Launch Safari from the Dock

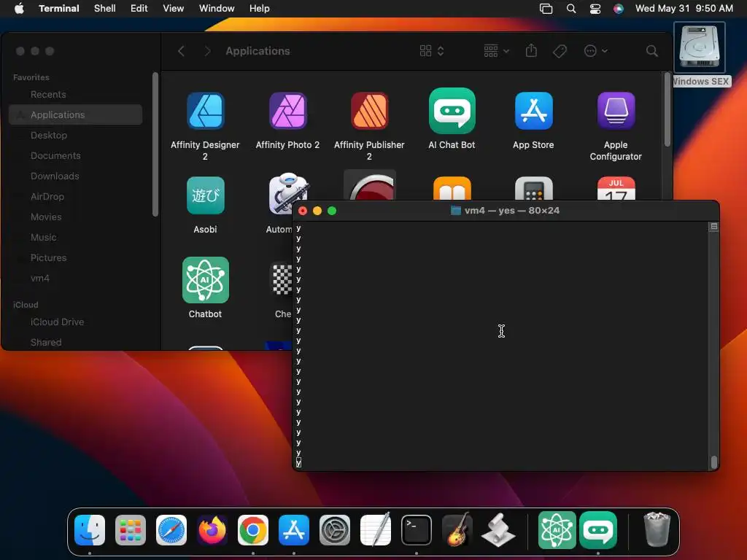click(x=171, y=530)
